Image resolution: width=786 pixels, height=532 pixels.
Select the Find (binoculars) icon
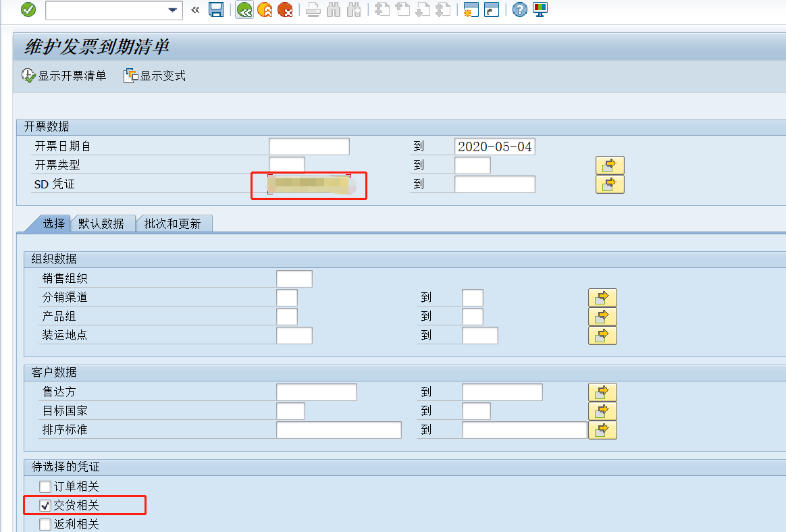(333, 10)
